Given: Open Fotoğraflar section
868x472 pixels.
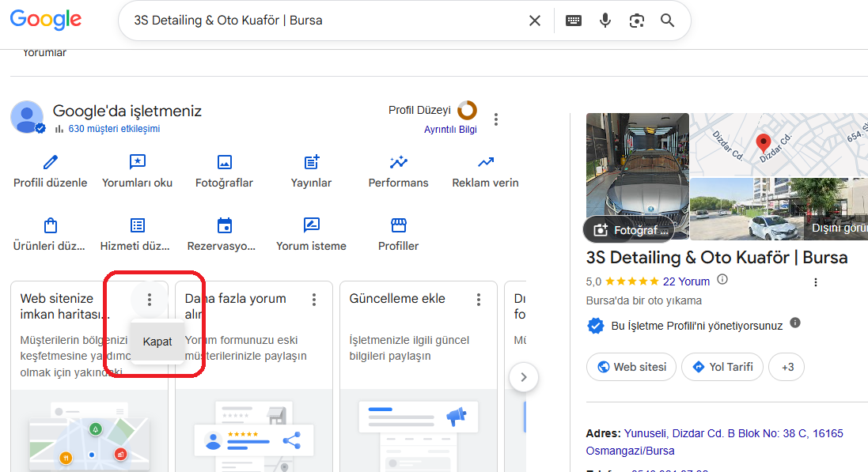Looking at the screenshot, I should (x=224, y=172).
